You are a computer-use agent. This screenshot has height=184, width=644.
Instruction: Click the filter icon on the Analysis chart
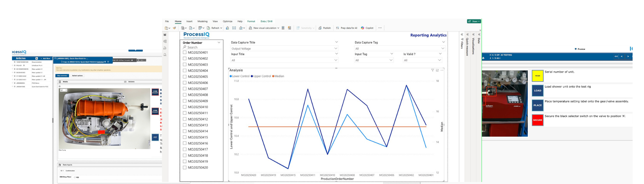pyautogui.click(x=432, y=70)
